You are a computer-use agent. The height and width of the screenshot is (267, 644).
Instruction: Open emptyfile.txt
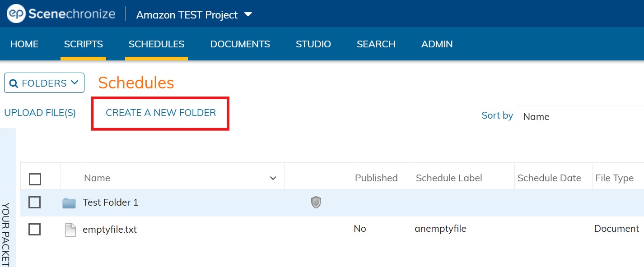pyautogui.click(x=110, y=230)
